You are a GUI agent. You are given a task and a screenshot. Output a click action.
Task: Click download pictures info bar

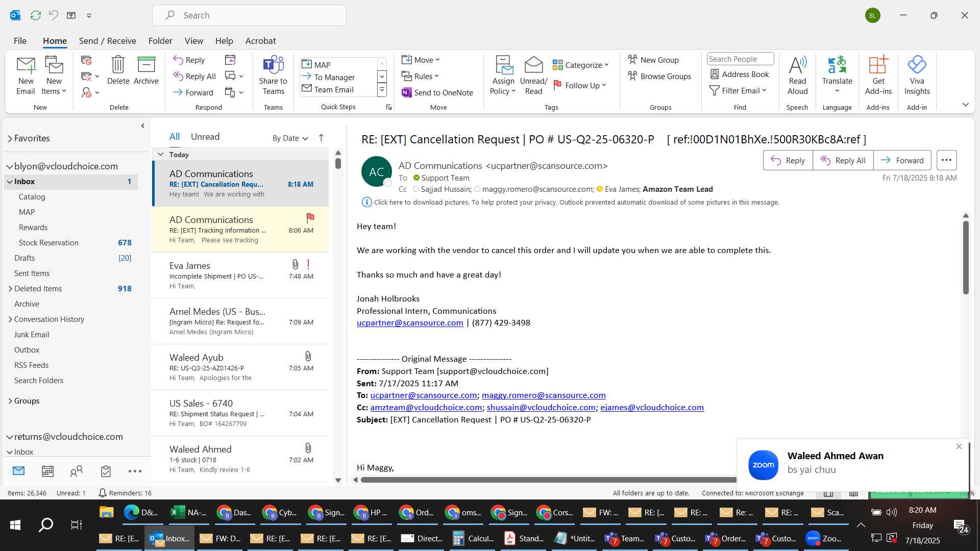(571, 203)
